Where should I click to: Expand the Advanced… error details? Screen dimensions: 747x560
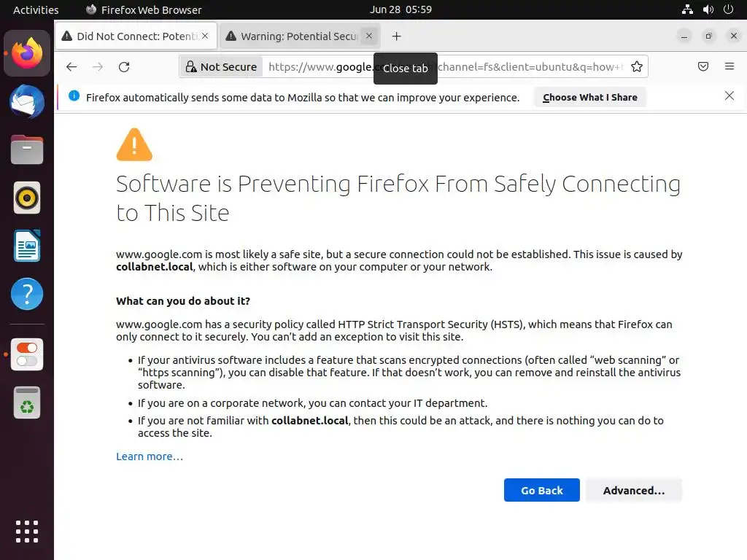pos(633,491)
